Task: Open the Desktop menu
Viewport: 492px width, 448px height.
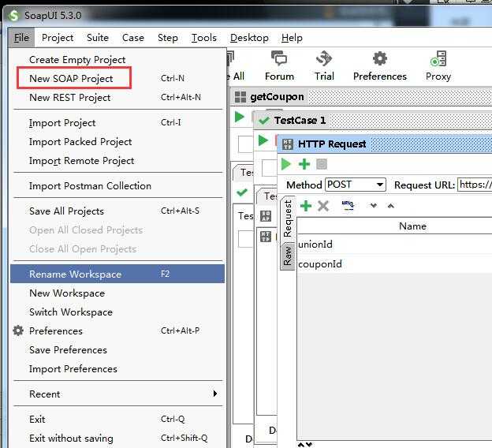Action: point(249,38)
